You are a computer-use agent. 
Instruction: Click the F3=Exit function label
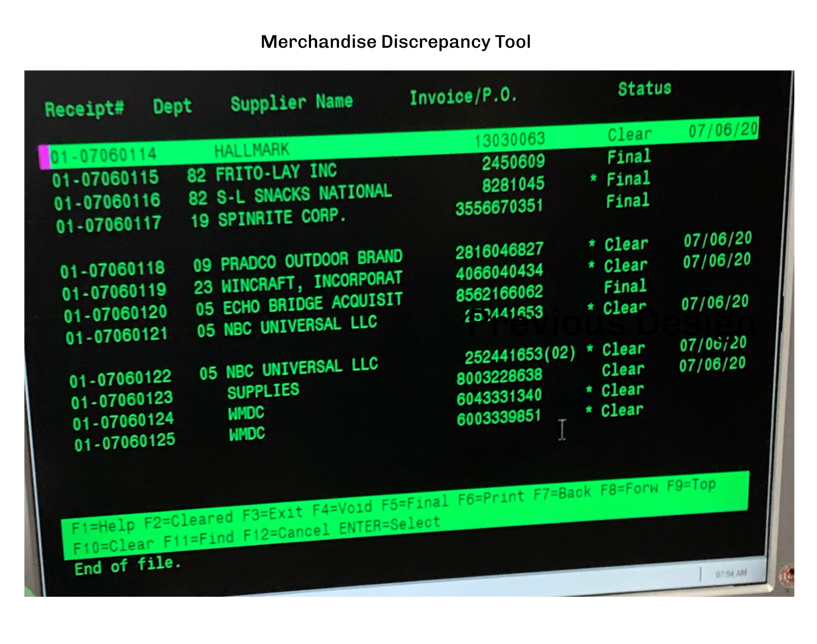[273, 513]
